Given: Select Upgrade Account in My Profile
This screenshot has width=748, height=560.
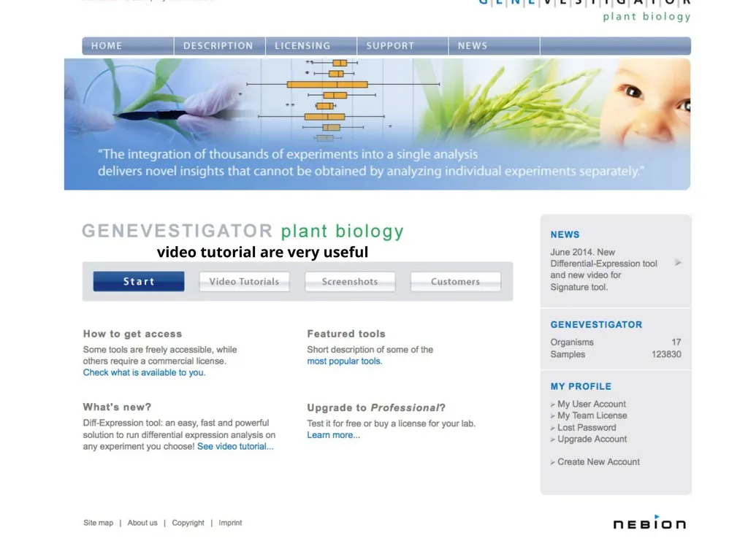Looking at the screenshot, I should tap(592, 439).
